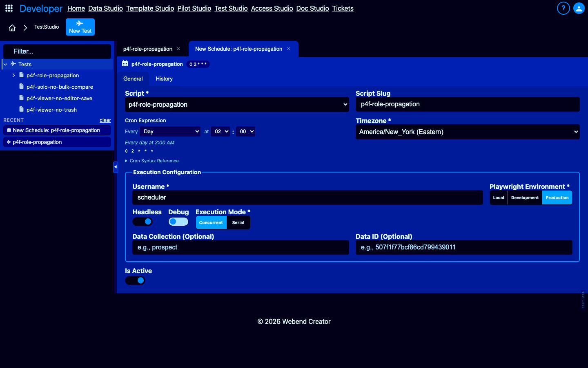Click the calendar schedule icon in the header
588x368 pixels.
coord(125,64)
